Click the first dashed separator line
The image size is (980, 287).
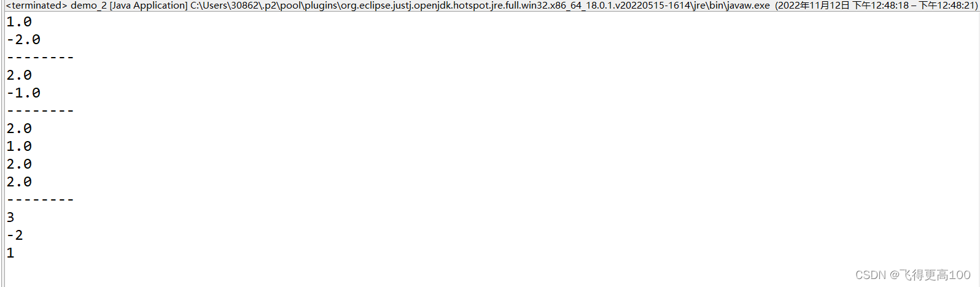click(x=40, y=58)
